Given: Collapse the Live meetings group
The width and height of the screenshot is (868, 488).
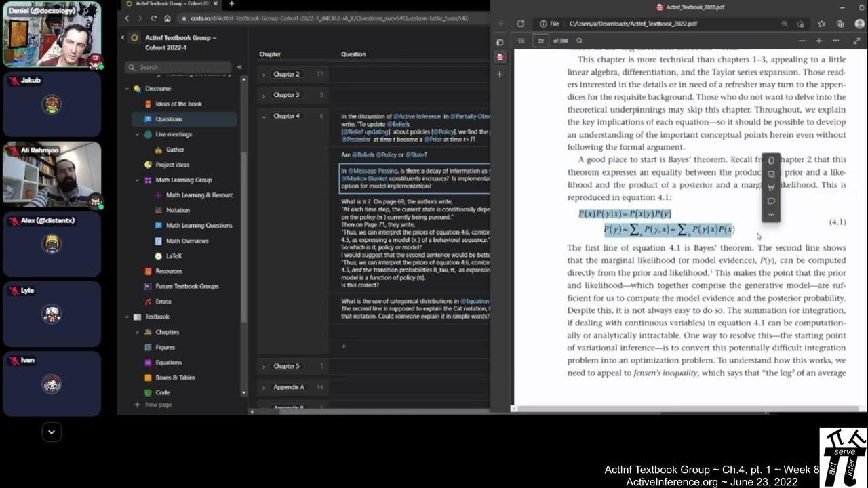Looking at the screenshot, I should 138,134.
